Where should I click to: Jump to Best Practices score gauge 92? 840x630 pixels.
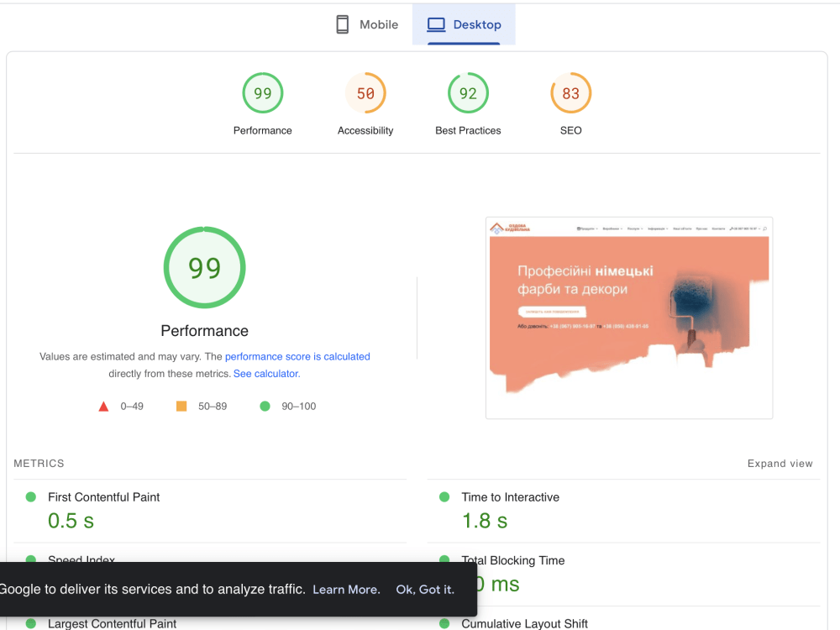[468, 93]
